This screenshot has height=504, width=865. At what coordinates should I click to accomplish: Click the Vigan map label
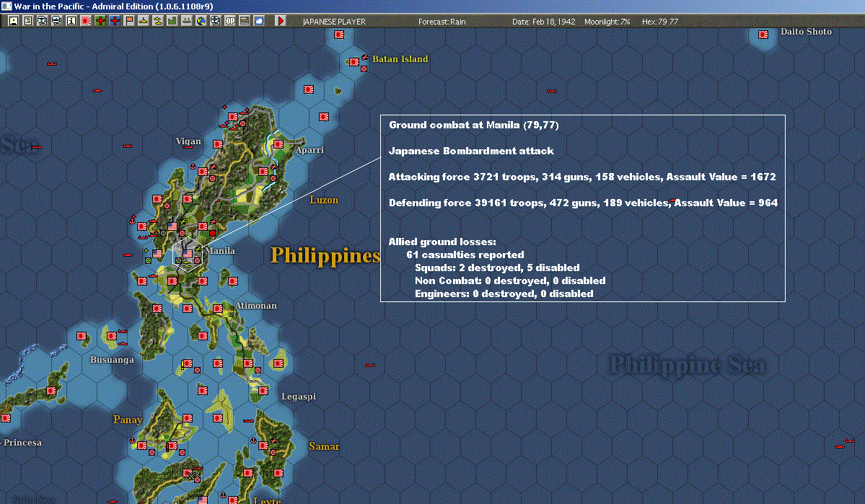188,141
